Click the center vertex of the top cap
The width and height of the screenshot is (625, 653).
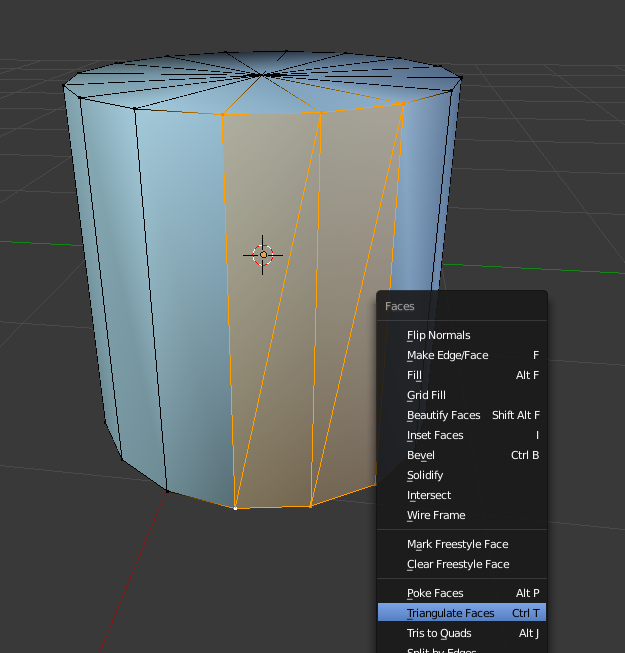click(x=262, y=74)
